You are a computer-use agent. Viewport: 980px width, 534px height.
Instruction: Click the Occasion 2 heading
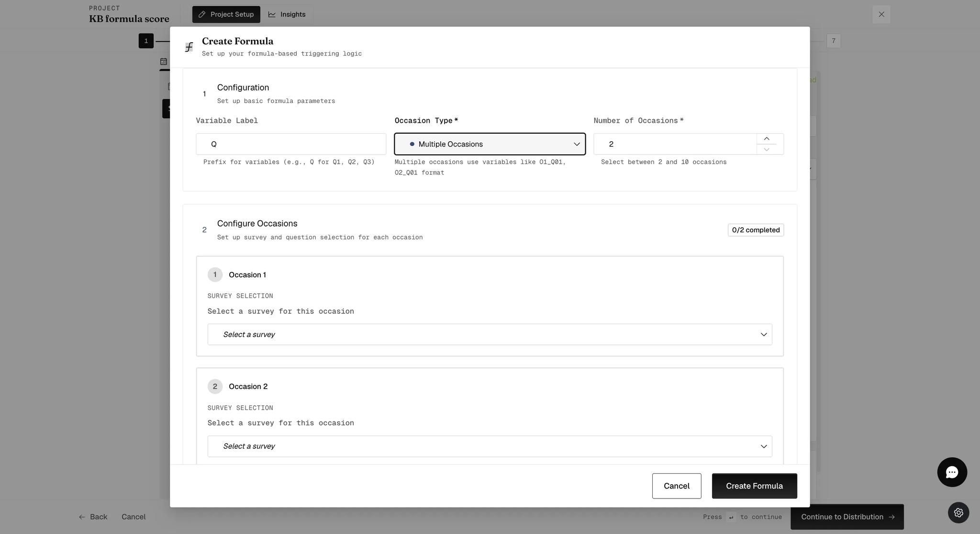(x=248, y=386)
